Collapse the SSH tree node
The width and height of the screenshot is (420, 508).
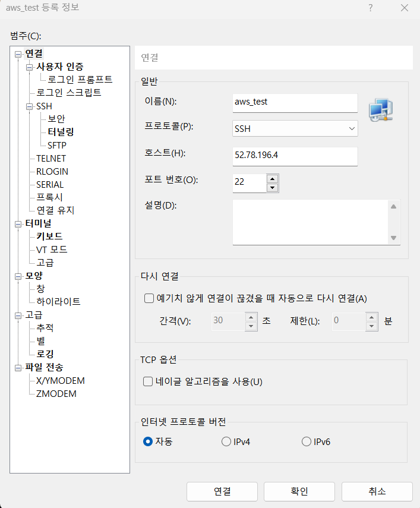tap(30, 106)
